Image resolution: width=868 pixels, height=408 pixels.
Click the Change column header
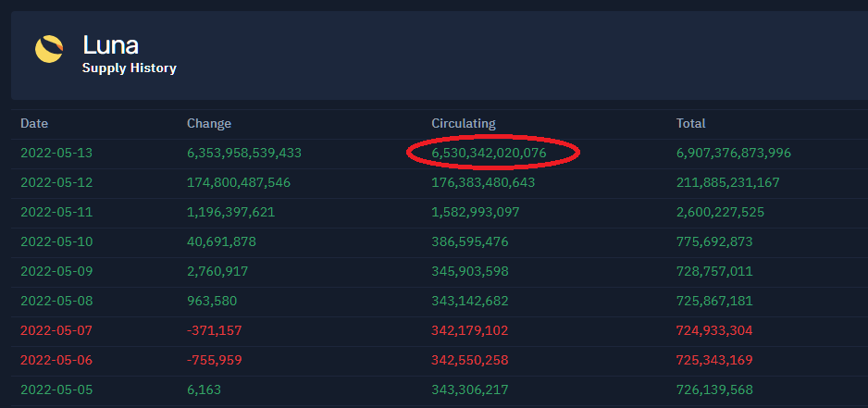point(209,123)
